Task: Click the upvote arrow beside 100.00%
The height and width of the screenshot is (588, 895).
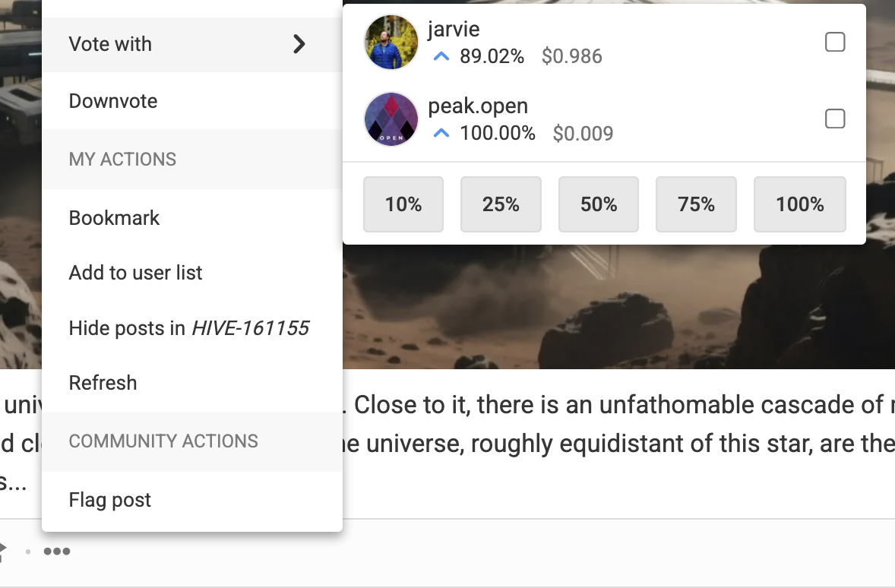Action: click(x=441, y=134)
